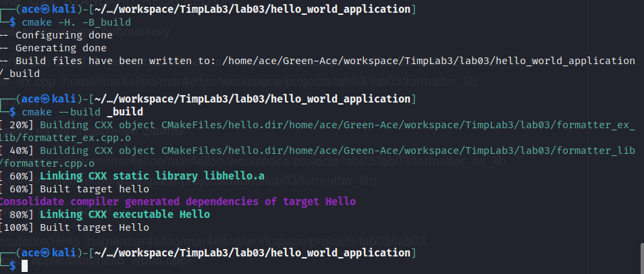Click the "$" sign before "cmake -H. -B_build"
This screenshot has height=274, width=644.
(x=13, y=22)
